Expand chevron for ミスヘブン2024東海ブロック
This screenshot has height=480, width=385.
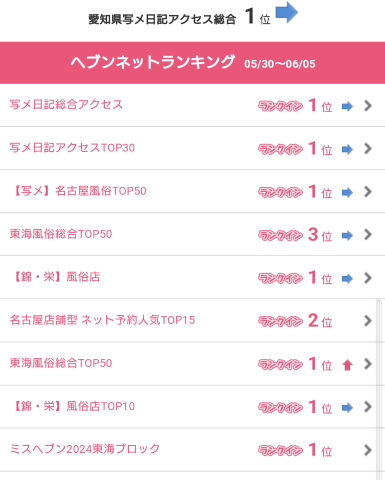pyautogui.click(x=368, y=450)
